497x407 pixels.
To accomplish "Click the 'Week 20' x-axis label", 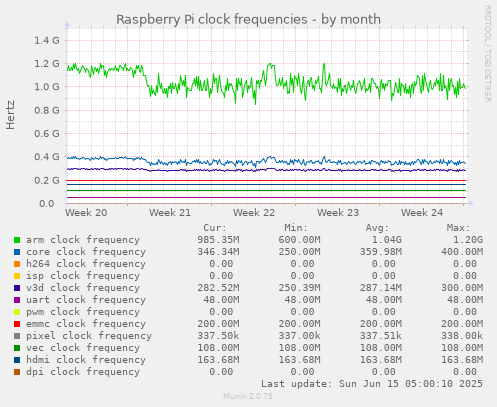I will pos(86,213).
